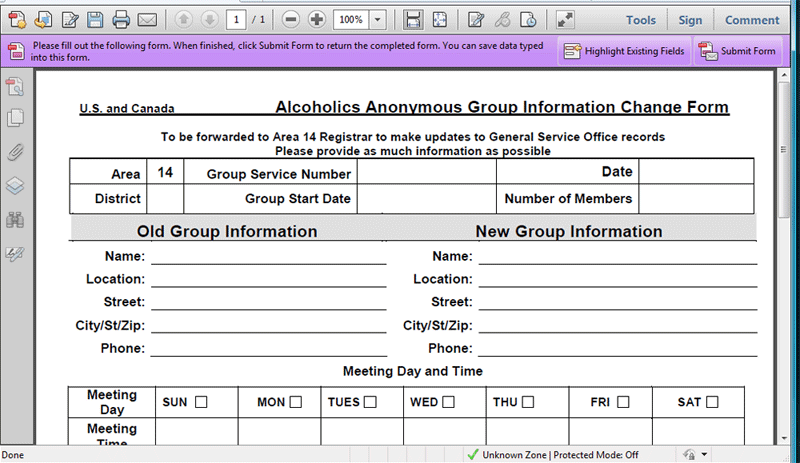This screenshot has height=463, width=800.
Task: Click the Old Group Name field
Action: (268, 256)
